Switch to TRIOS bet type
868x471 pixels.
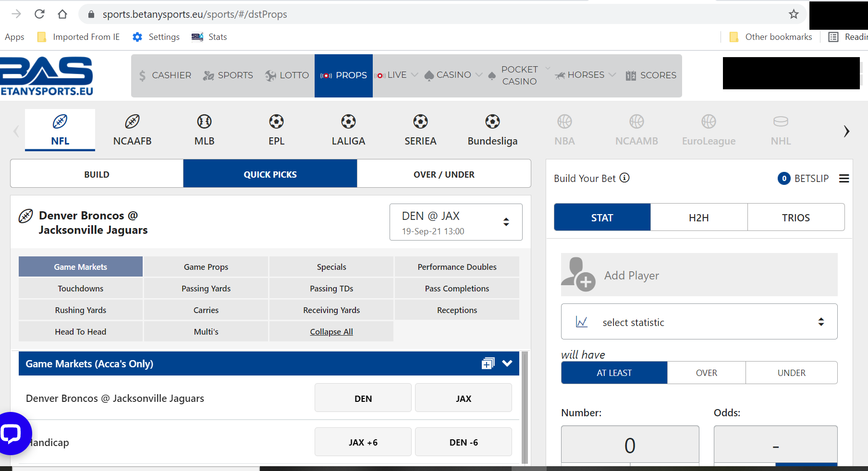(796, 217)
